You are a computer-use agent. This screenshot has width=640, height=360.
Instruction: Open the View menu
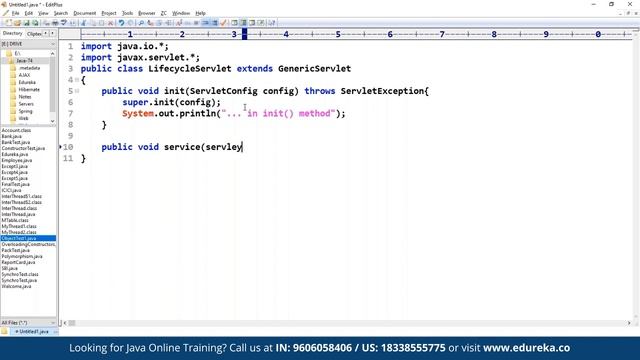point(43,13)
